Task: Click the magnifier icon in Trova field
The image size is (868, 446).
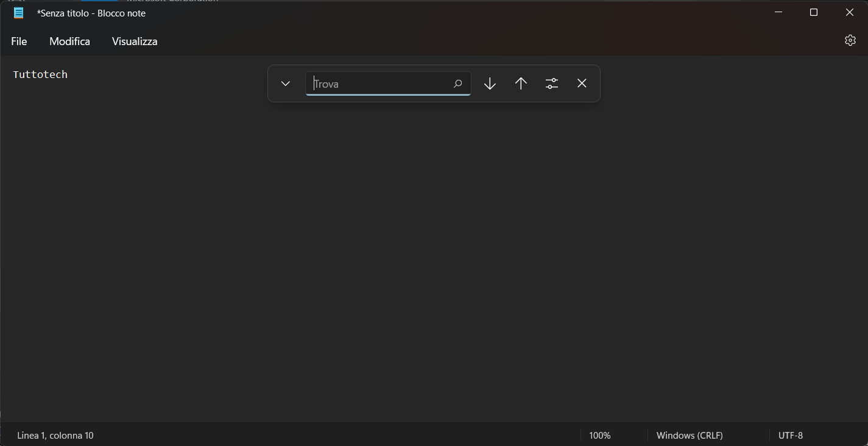Action: [457, 83]
